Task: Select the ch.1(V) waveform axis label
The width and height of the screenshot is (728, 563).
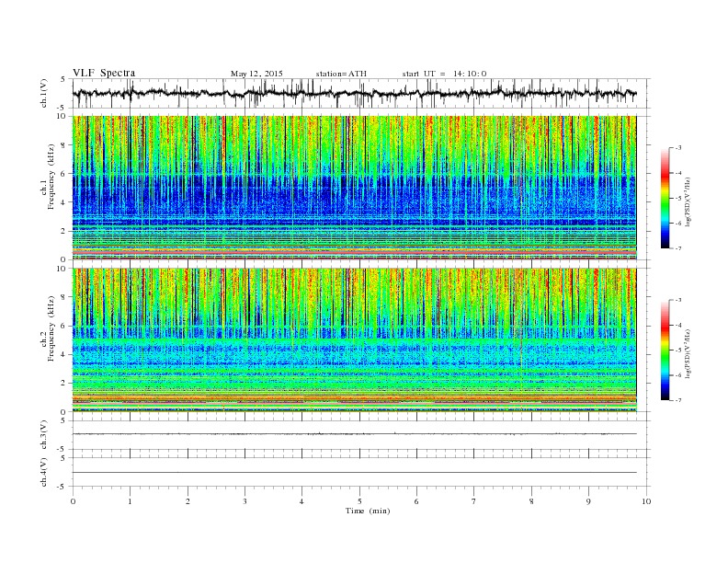Action: coord(44,94)
